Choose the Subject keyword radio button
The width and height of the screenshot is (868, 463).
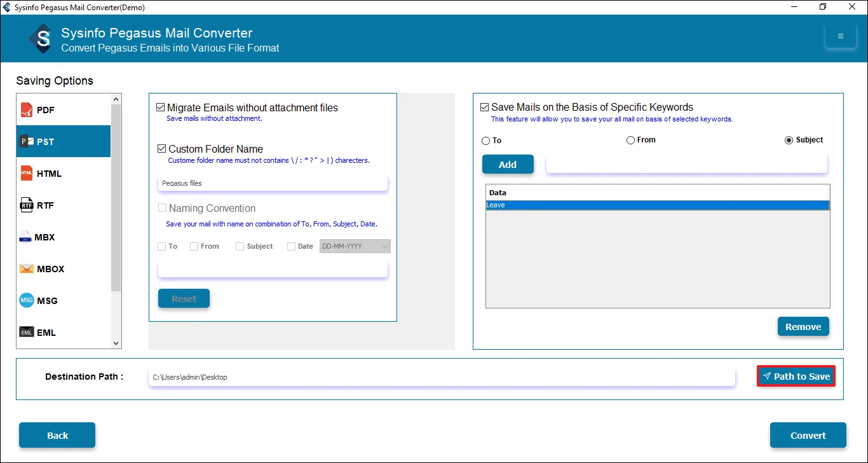(789, 140)
